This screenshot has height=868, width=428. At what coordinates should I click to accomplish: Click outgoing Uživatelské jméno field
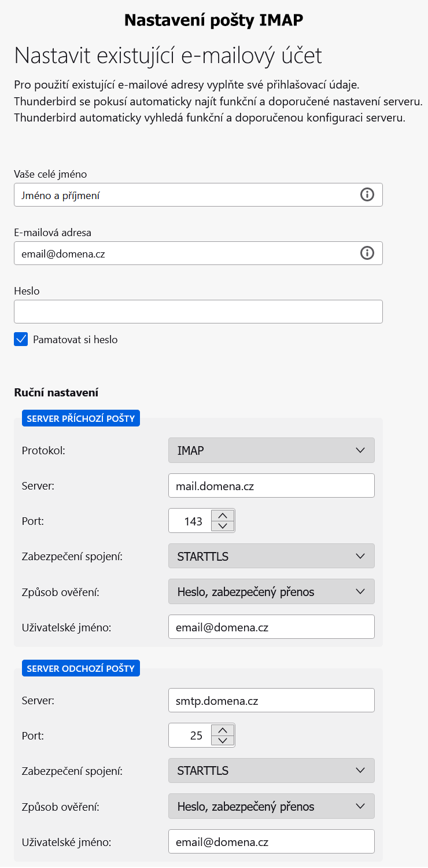point(271,841)
